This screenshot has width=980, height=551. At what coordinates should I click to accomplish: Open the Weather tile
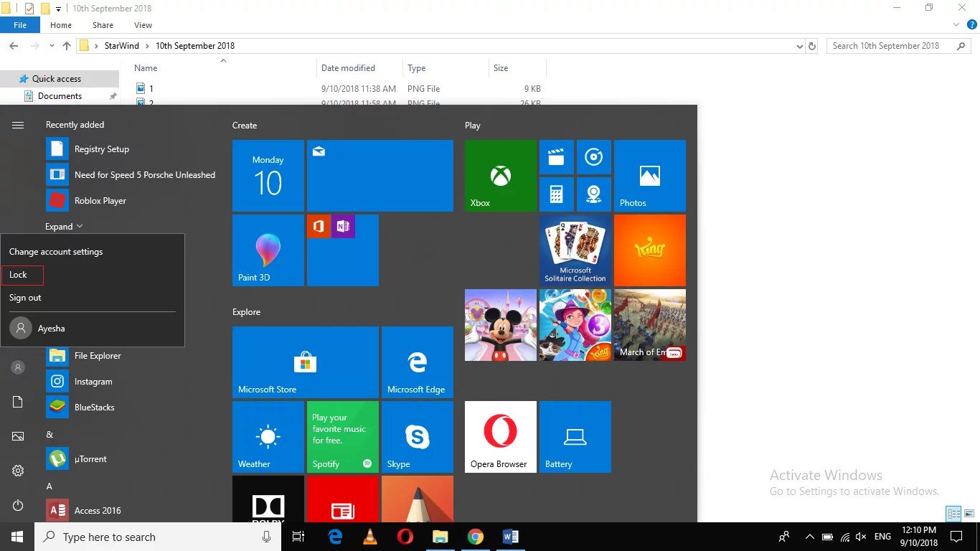[x=268, y=437]
